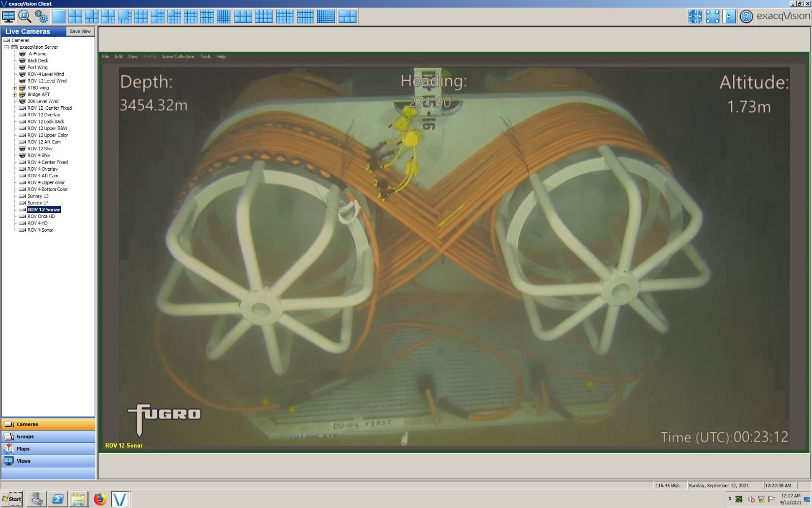Open the Search video magnifier icon
Image resolution: width=812 pixels, height=508 pixels.
tap(25, 17)
